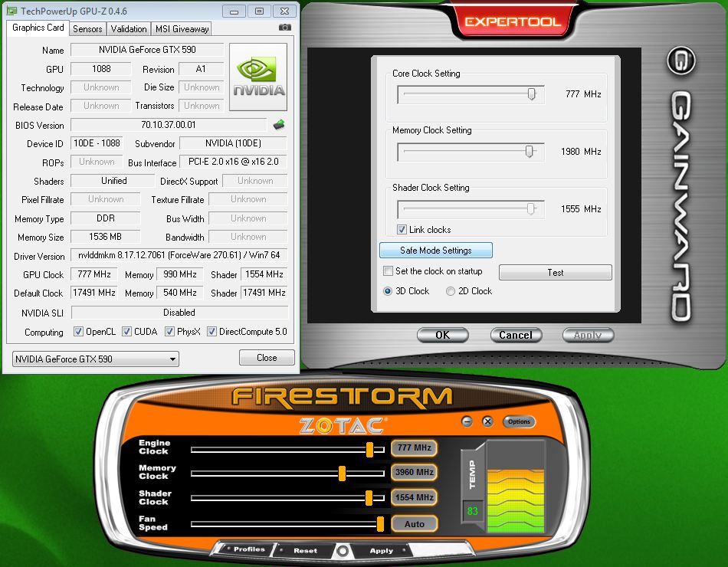Click the Firestorm 1554 MHz shader value

click(x=414, y=497)
